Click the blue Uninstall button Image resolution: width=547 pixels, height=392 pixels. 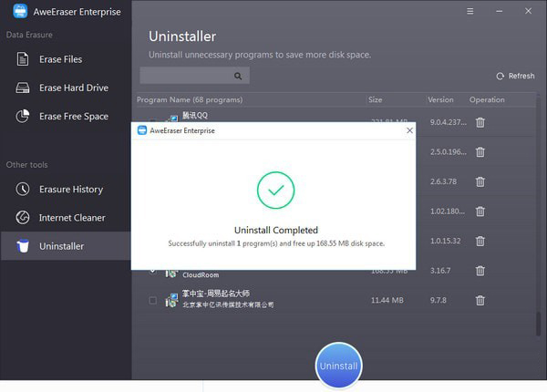(x=338, y=366)
